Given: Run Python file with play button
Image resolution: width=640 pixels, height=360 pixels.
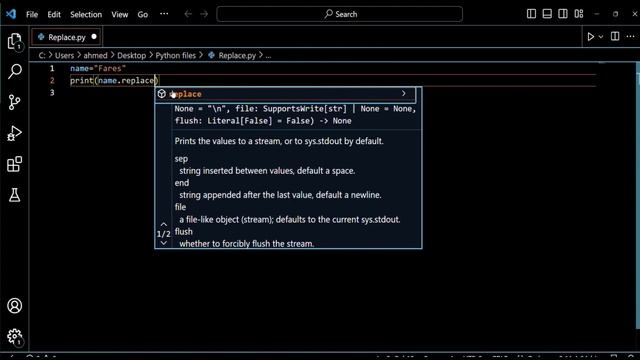Looking at the screenshot, I should [591, 37].
